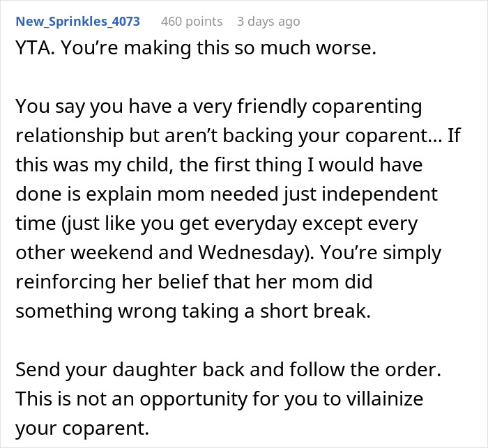
Task: Click the "3 days ago" timestamp
Action: [268, 22]
